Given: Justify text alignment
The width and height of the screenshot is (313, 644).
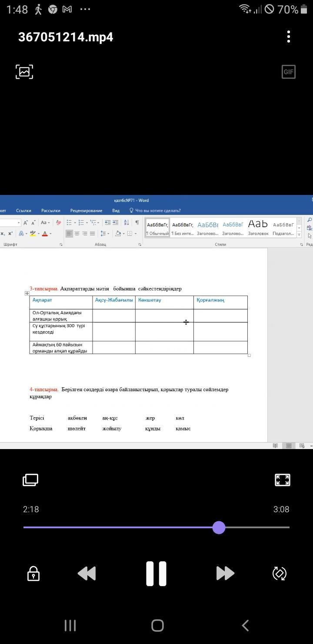Looking at the screenshot, I should (x=92, y=234).
